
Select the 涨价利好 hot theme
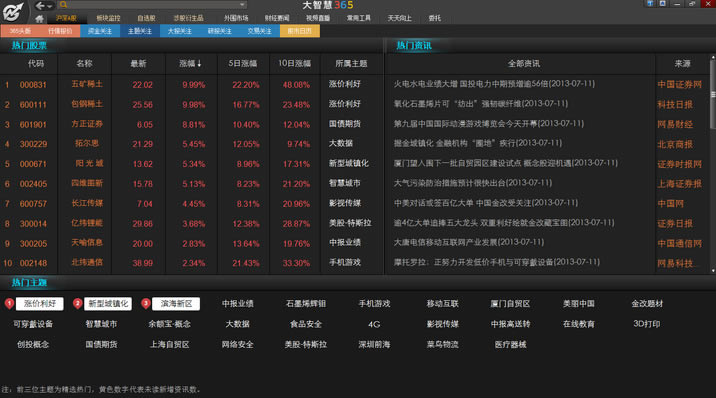(40, 304)
